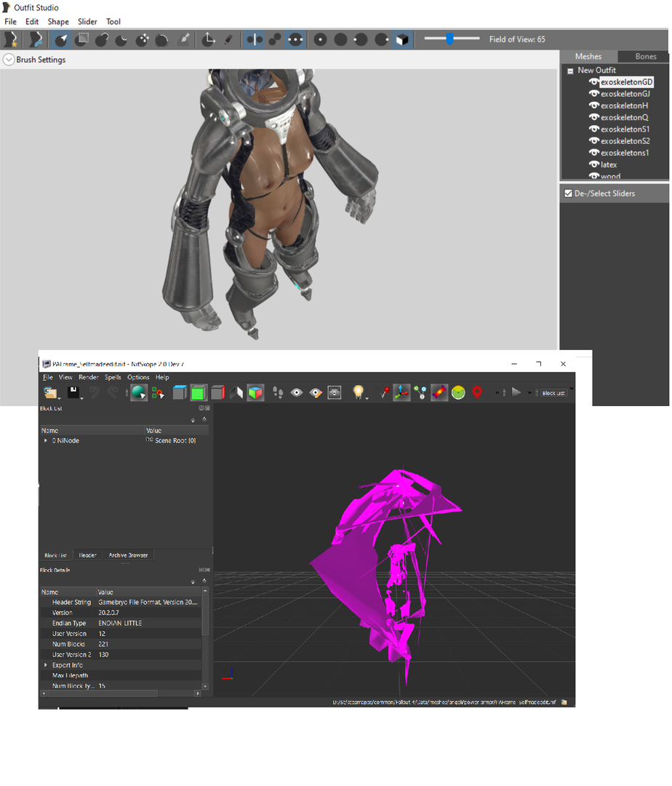The height and width of the screenshot is (786, 672).
Task: Toggle X-Mirror editing in Outfit Studio
Action: pyautogui.click(x=255, y=39)
